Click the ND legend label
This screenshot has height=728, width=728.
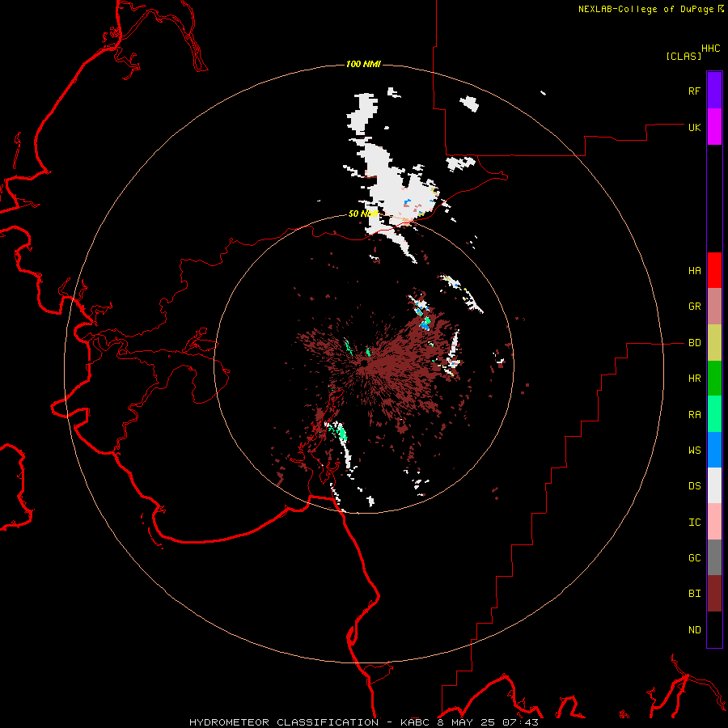[x=694, y=630]
